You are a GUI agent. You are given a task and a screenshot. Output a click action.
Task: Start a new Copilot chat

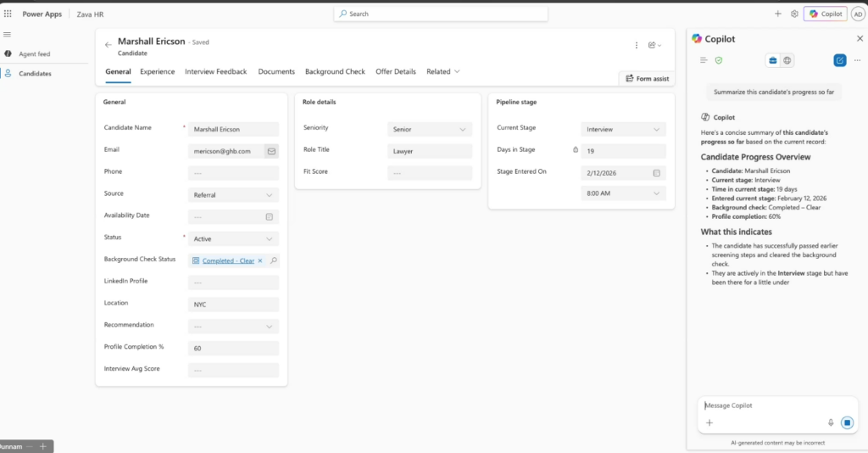coord(839,60)
